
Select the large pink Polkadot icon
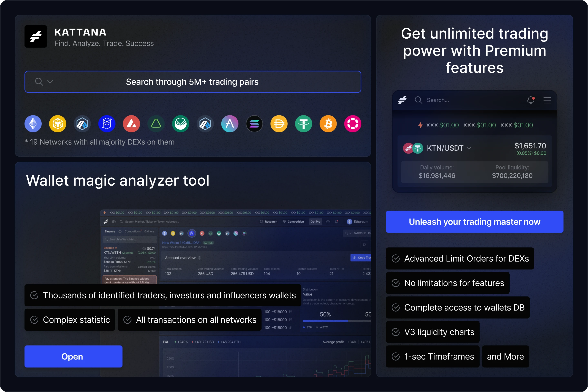pos(353,124)
